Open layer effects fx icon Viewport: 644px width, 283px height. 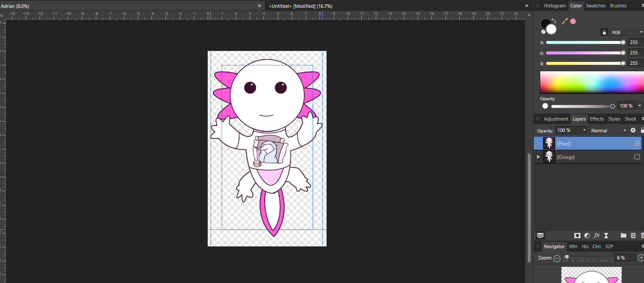coord(597,236)
